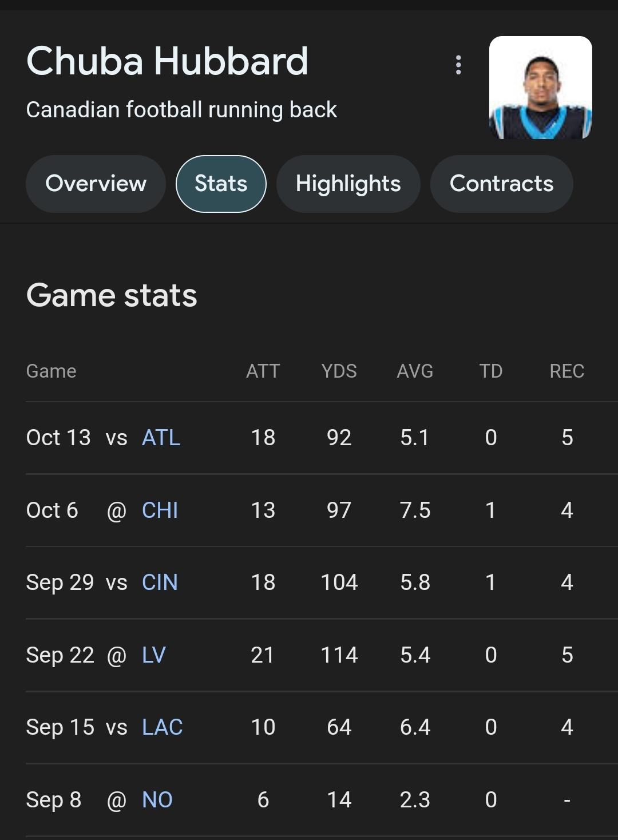The width and height of the screenshot is (618, 840).
Task: Select the Stats tab
Action: (221, 184)
